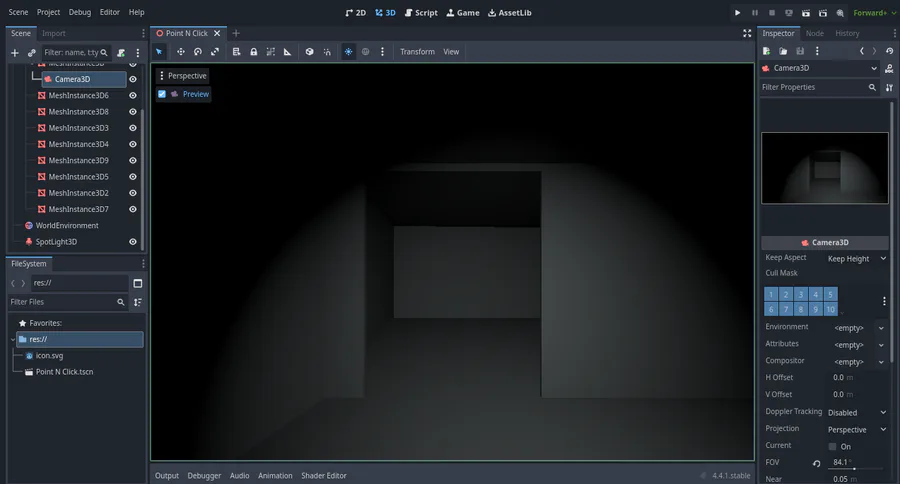Uncheck the camera Preview checkbox
Viewport: 900px width, 484px height.
[x=162, y=94]
